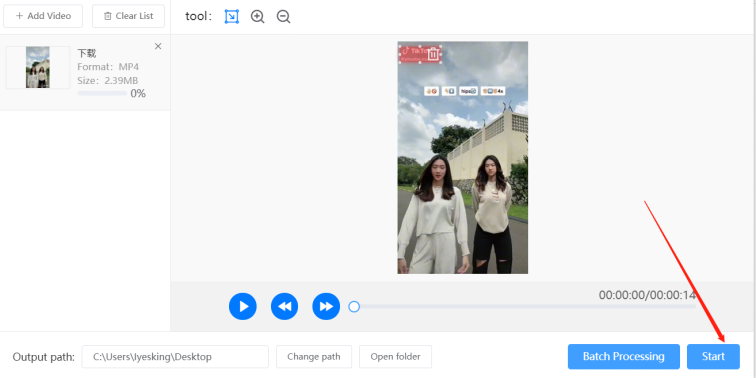Click the video timecode 00:00:00/00:00:14
Image resolution: width=756 pixels, height=378 pixels.
[647, 295]
